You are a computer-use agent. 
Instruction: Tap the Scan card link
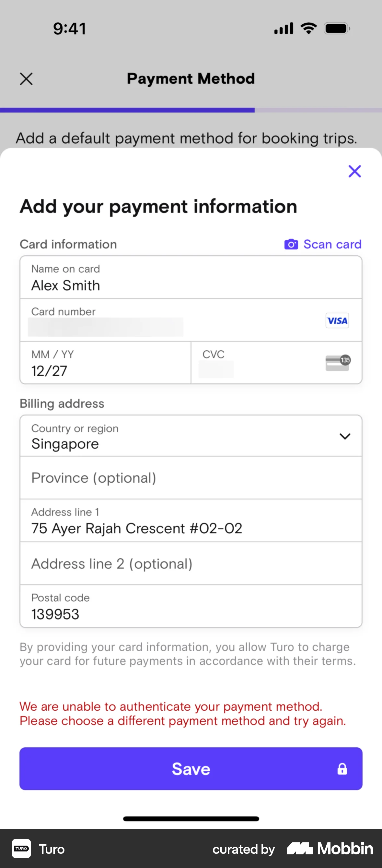pos(332,244)
